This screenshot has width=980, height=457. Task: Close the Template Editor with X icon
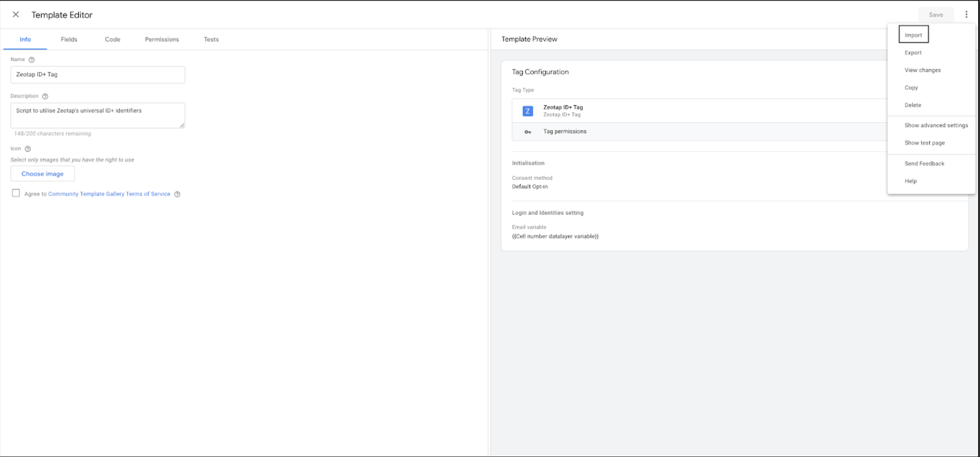16,14
